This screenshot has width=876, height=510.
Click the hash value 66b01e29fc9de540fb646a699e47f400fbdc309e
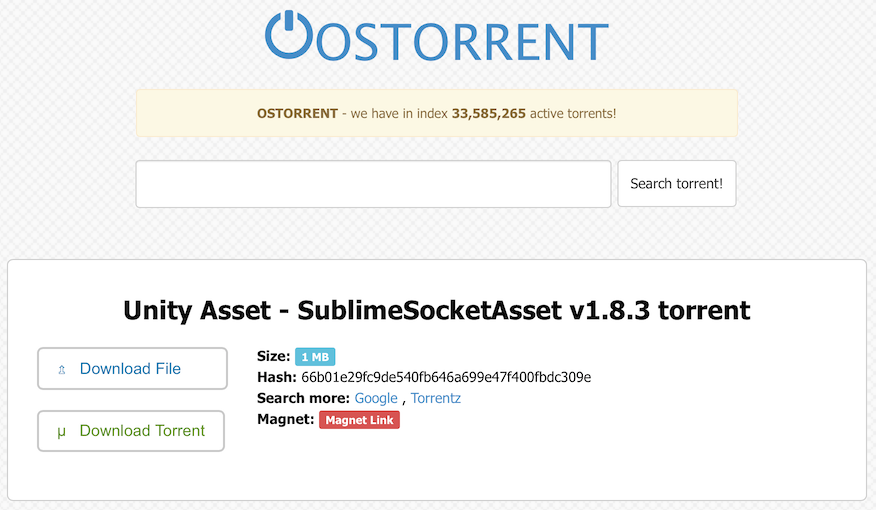(446, 377)
